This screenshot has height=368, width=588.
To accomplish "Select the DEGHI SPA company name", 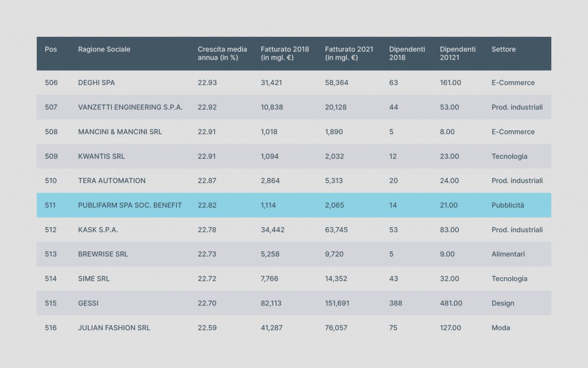I will pos(96,83).
